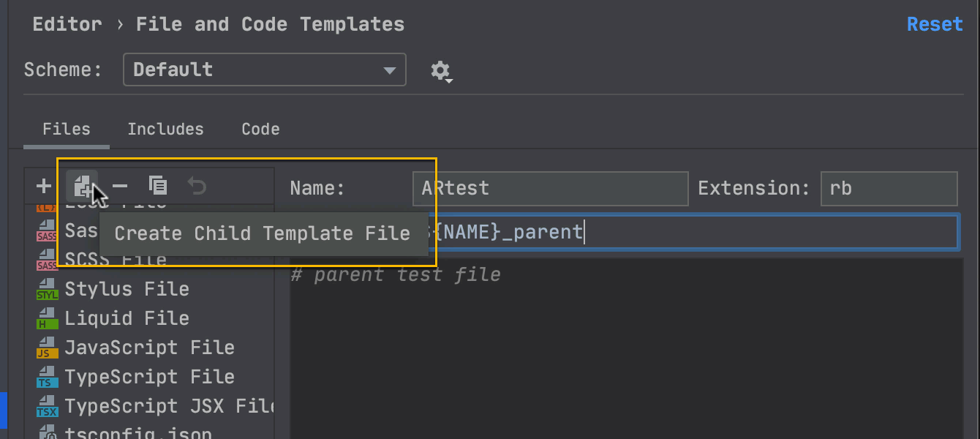Click the plus Create Template icon
The height and width of the screenshot is (439, 980).
(44, 187)
